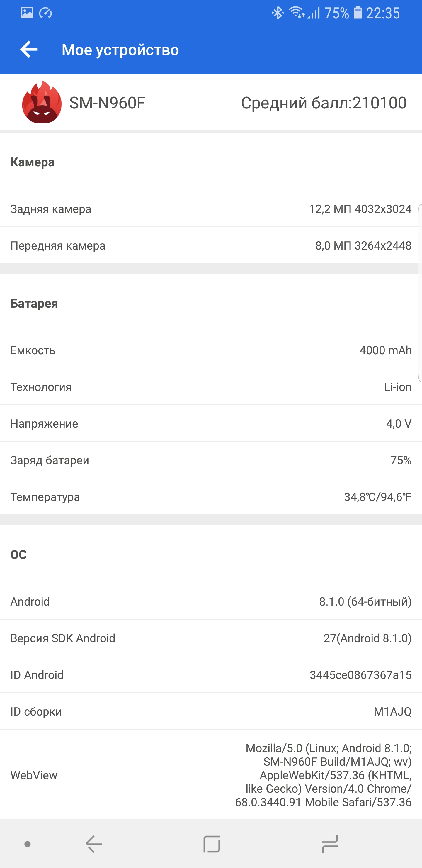Tap the battery temperature row
This screenshot has height=868, width=422.
point(211,497)
